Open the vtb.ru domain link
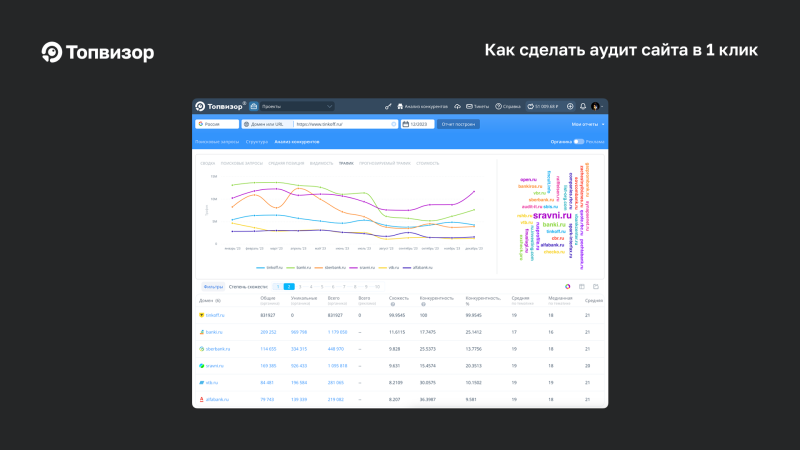Image resolution: width=800 pixels, height=450 pixels. point(212,383)
